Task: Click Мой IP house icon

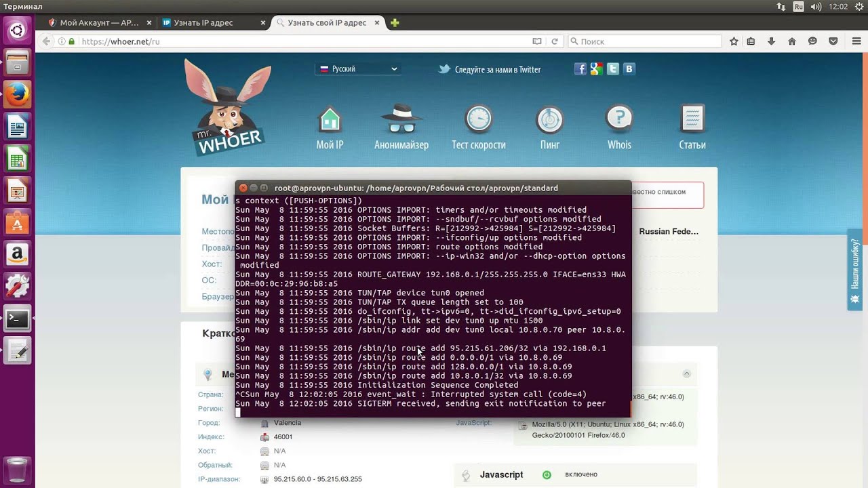Action: [330, 120]
